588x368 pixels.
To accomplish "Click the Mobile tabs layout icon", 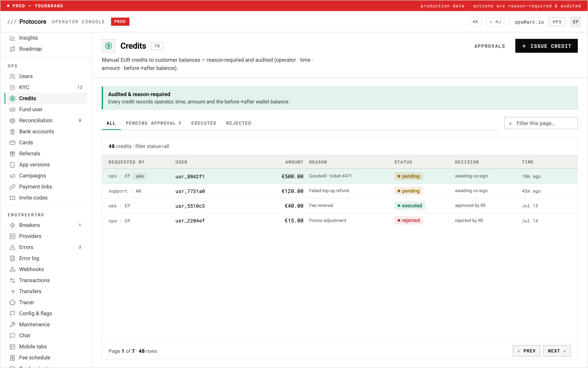I will click(12, 347).
